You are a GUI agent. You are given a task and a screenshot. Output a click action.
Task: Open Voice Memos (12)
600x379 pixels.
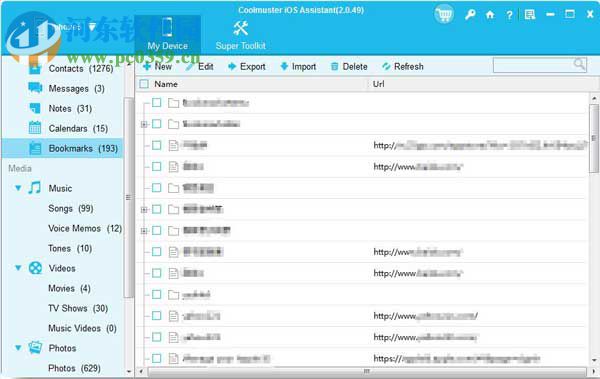(85, 229)
